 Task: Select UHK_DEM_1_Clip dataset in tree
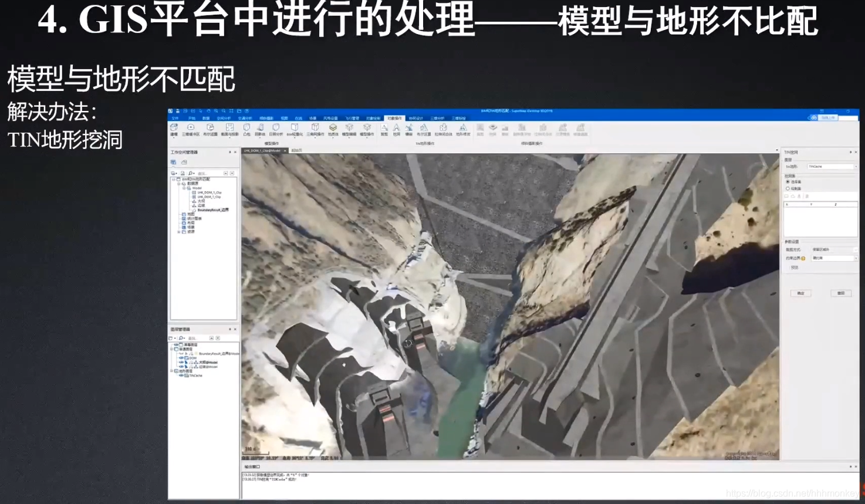tap(209, 197)
